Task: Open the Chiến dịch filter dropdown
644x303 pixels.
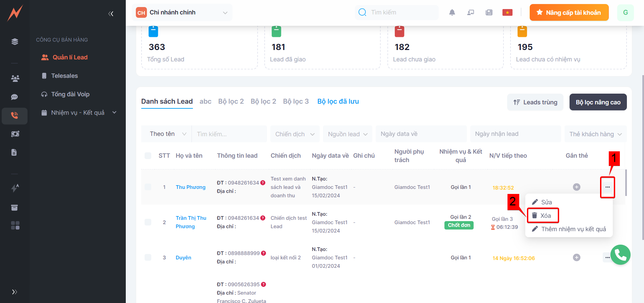Action: tap(295, 134)
